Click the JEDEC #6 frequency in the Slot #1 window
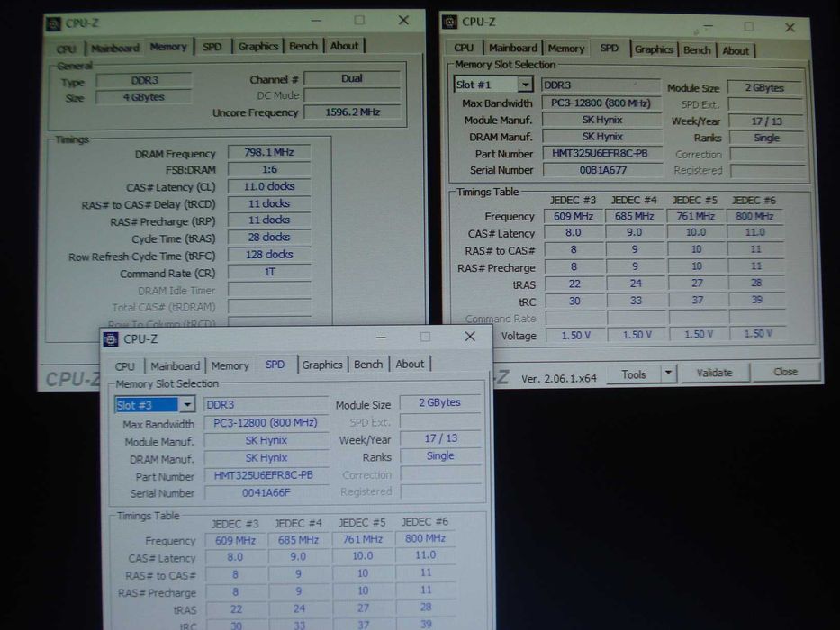 [754, 216]
